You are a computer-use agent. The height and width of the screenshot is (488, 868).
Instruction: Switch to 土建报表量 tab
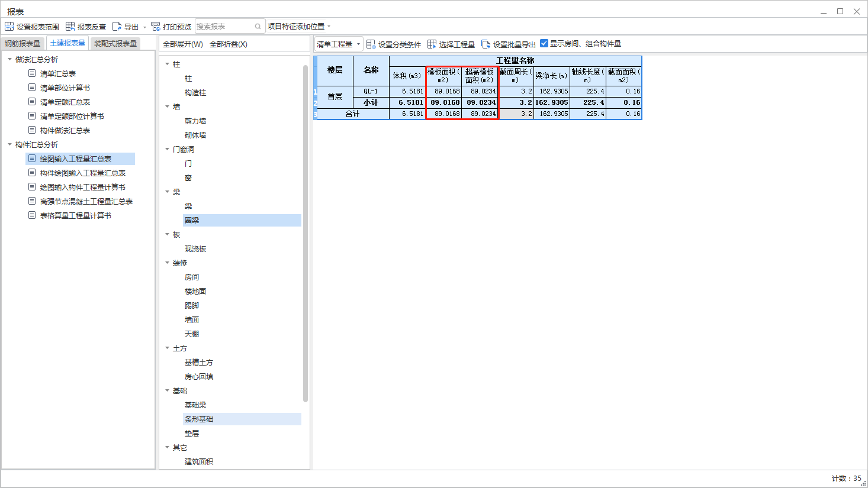click(67, 43)
